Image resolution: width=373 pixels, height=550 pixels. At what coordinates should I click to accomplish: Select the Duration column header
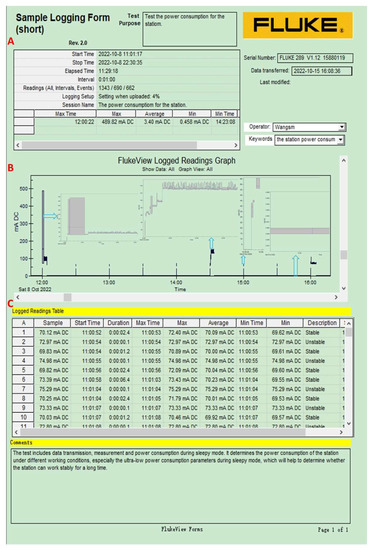[x=118, y=323]
